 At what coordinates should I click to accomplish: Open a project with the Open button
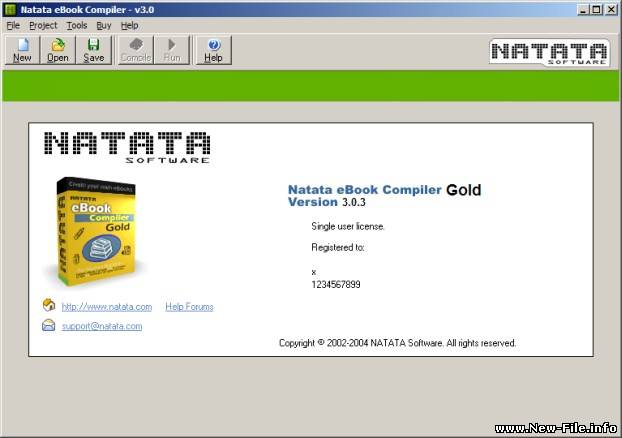(x=58, y=50)
